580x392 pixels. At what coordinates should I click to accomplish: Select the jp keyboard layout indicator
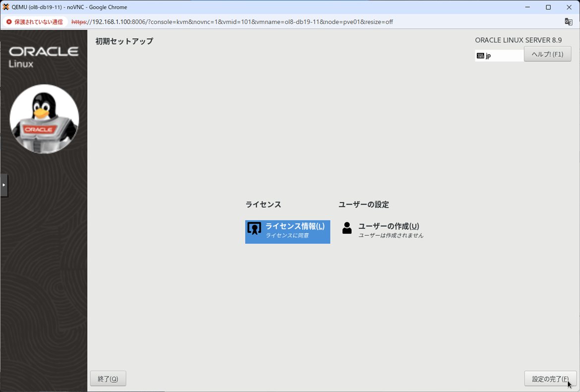click(499, 56)
